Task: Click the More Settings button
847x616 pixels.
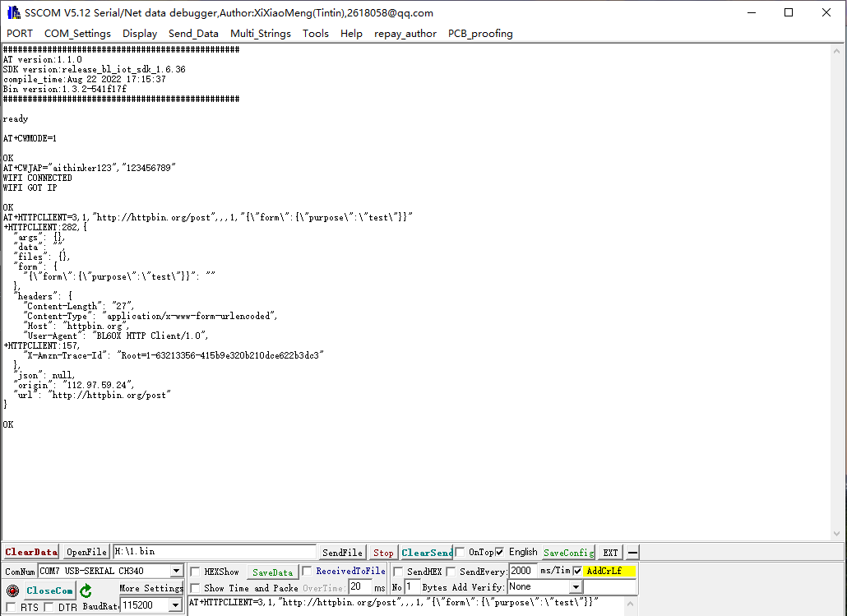Action: [x=151, y=588]
